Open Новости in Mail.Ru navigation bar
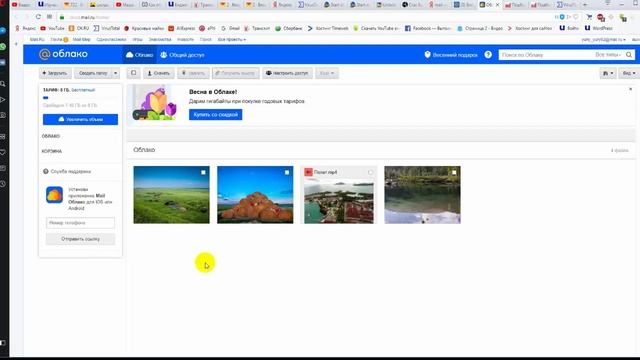Screen dimensions: 640x360 [185, 40]
